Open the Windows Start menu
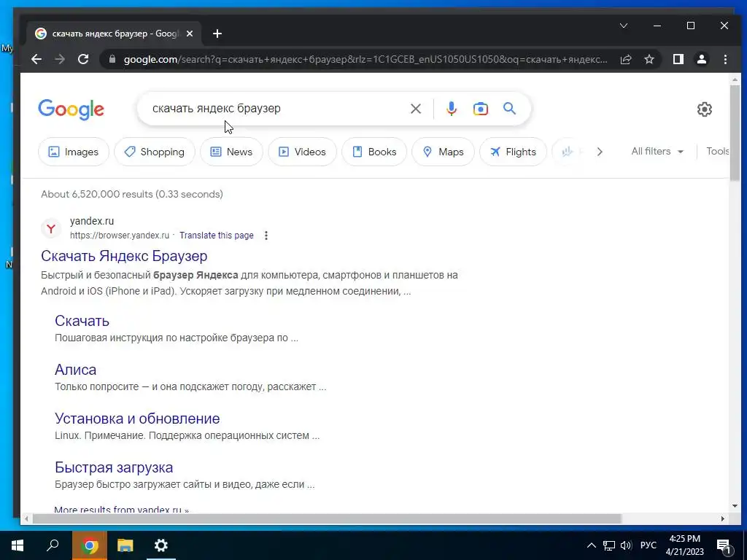The height and width of the screenshot is (560, 747). [18, 545]
